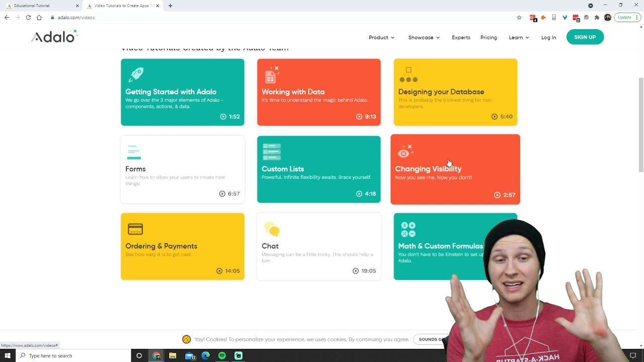
Task: Play Ordering & Payments via 14:05 duration
Action: click(228, 271)
